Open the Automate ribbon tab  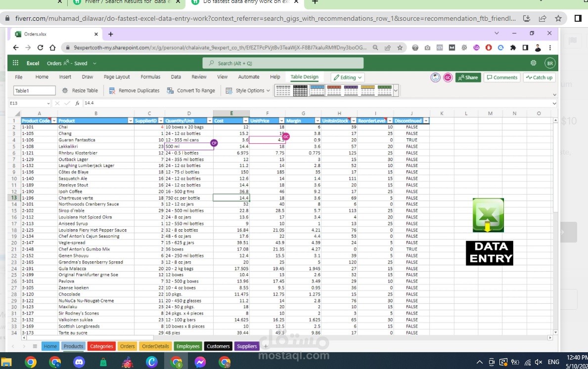point(249,77)
